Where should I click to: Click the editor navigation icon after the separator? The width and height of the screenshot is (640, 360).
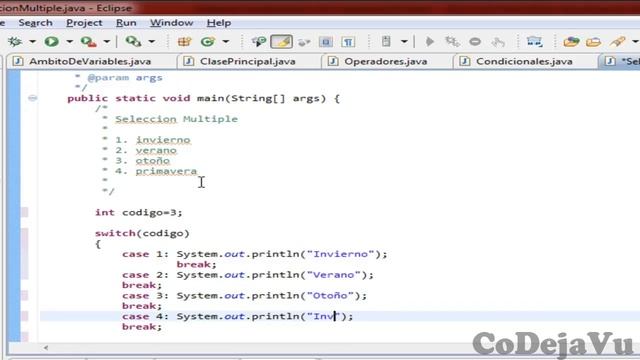[x=534, y=41]
